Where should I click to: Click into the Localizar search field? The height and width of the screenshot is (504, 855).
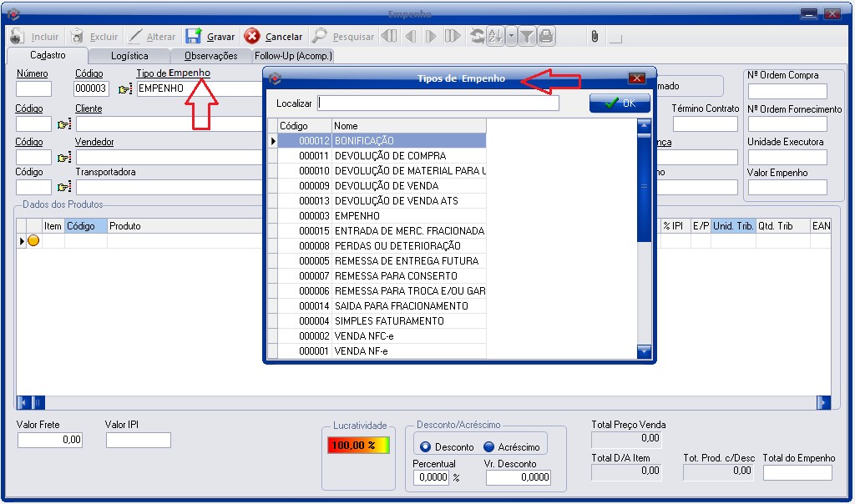coord(438,103)
